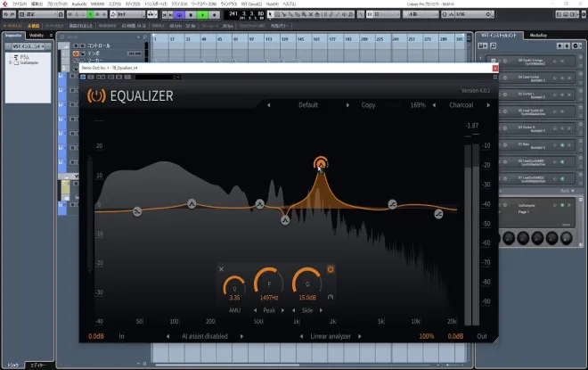
Task: Click the Copy button in equalizer header
Action: pos(368,105)
